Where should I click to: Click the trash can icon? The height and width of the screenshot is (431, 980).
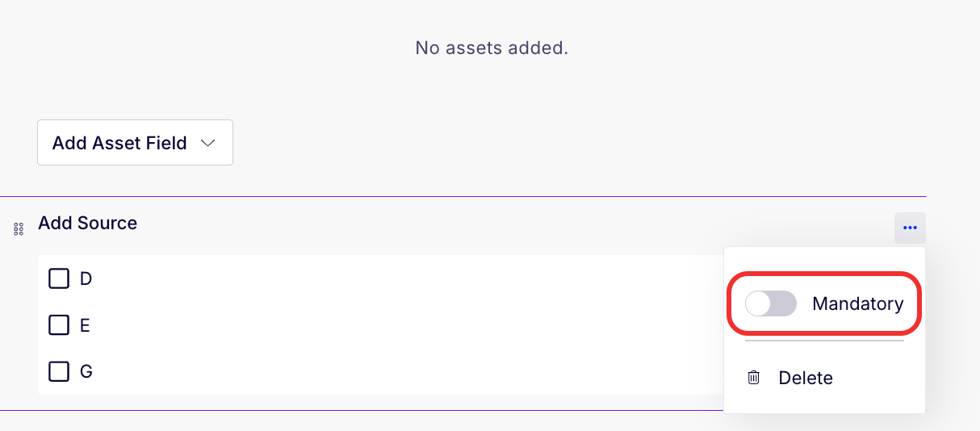pos(754,377)
